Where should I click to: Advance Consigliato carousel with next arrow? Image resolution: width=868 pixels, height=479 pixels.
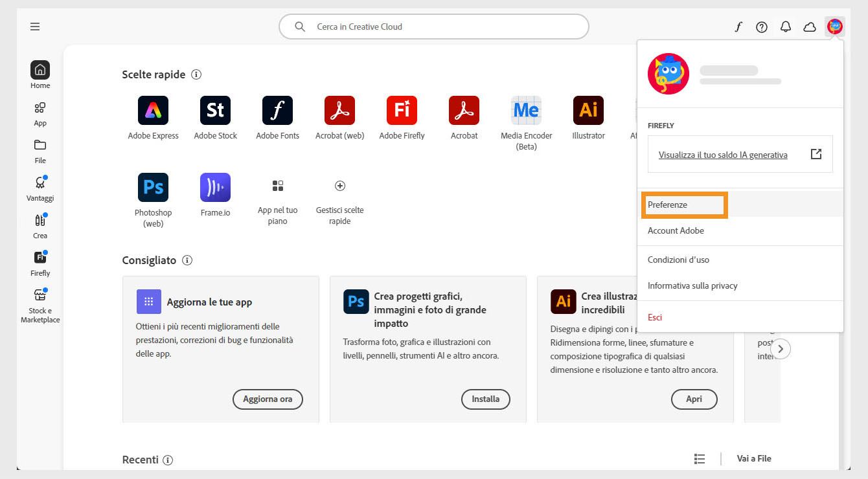point(781,349)
